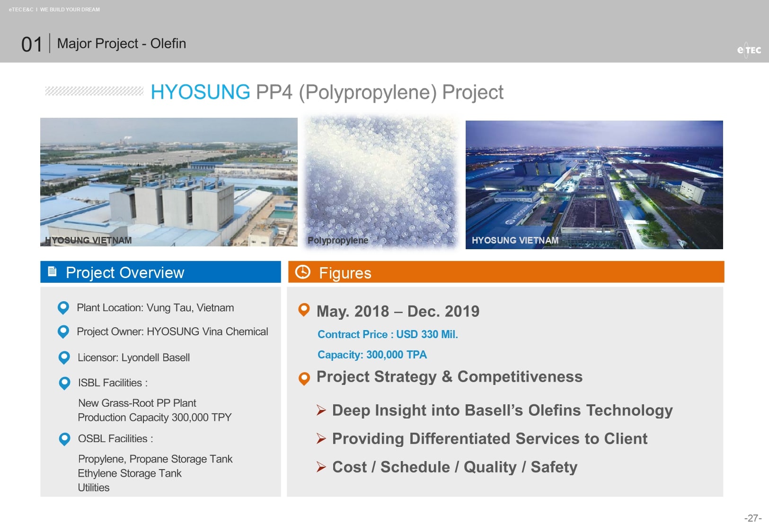Click Deep Insight into Basell's Olefins Technology
Viewport: 769px width, 532px height.
(503, 410)
